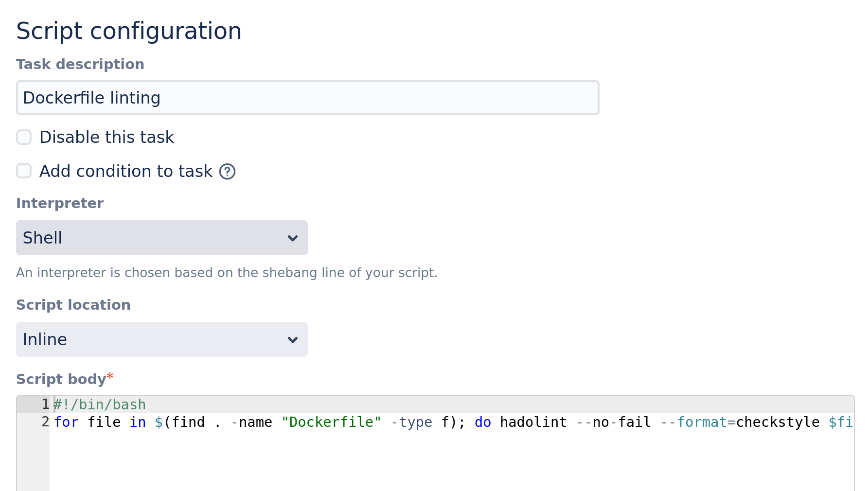Click the Task description field label
The width and height of the screenshot is (868, 491).
click(80, 64)
